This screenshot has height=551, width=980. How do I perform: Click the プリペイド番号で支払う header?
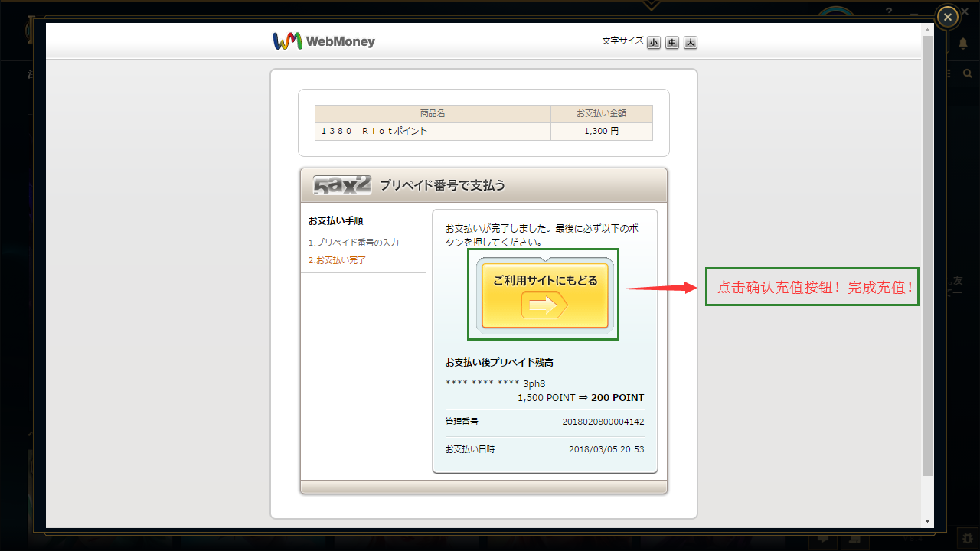(443, 186)
